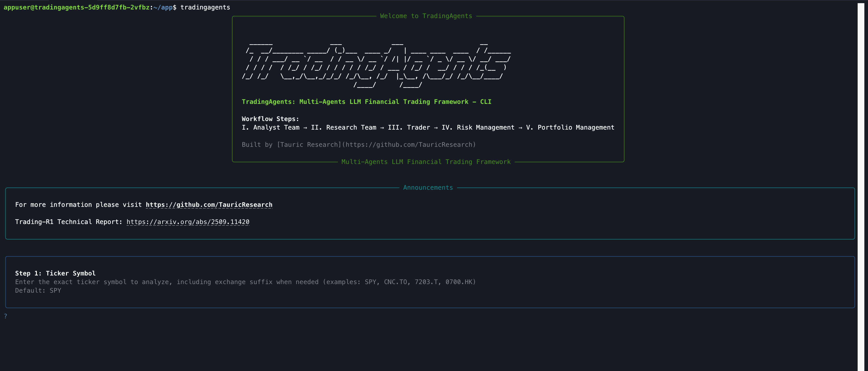The height and width of the screenshot is (371, 868).
Task: Open the github.com/TauricResearch announcement link
Action: (209, 205)
